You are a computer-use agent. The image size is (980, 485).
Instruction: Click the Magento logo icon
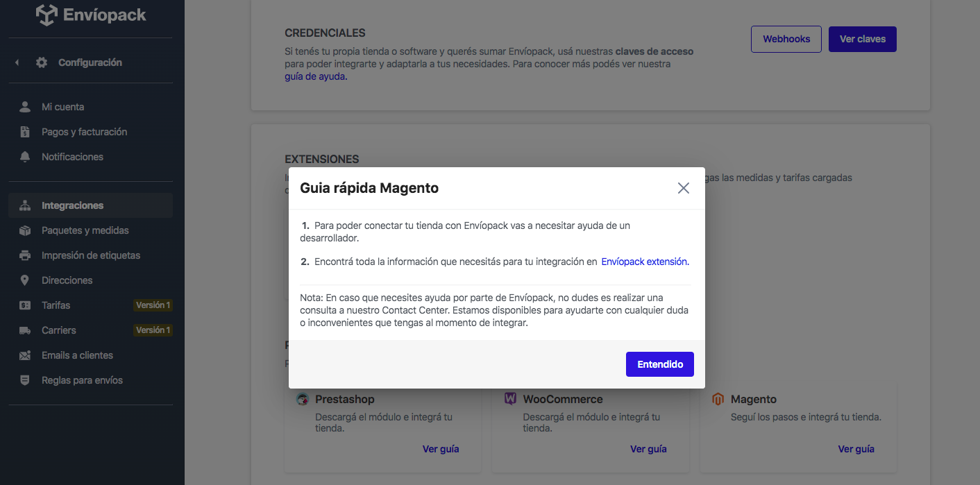click(x=718, y=399)
